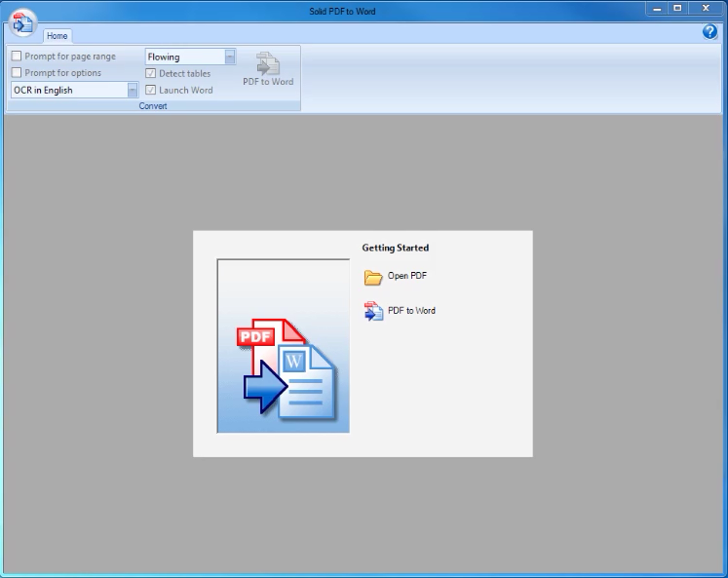Disable the Launch Word checkbox
The height and width of the screenshot is (578, 728).
pyautogui.click(x=151, y=90)
